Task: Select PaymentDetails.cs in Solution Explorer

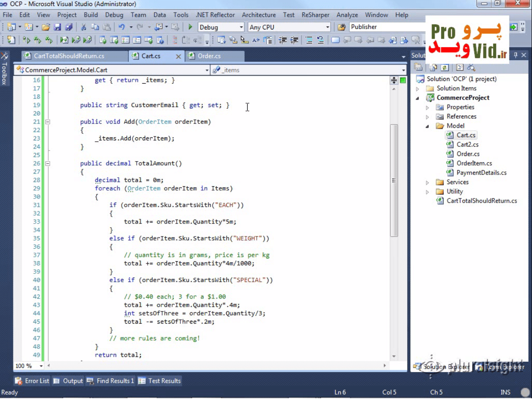Action: click(x=481, y=172)
